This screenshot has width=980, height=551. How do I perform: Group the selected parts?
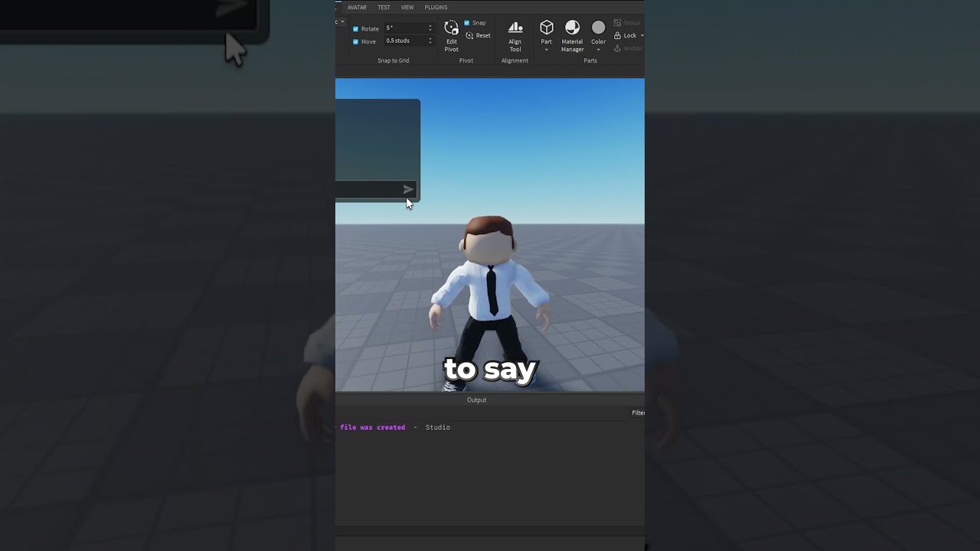[x=627, y=23]
